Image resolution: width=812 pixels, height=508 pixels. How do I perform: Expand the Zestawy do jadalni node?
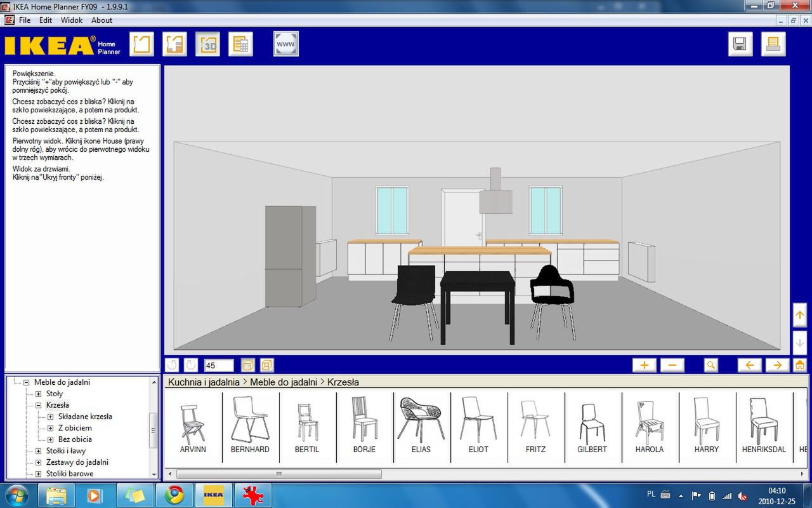(39, 463)
